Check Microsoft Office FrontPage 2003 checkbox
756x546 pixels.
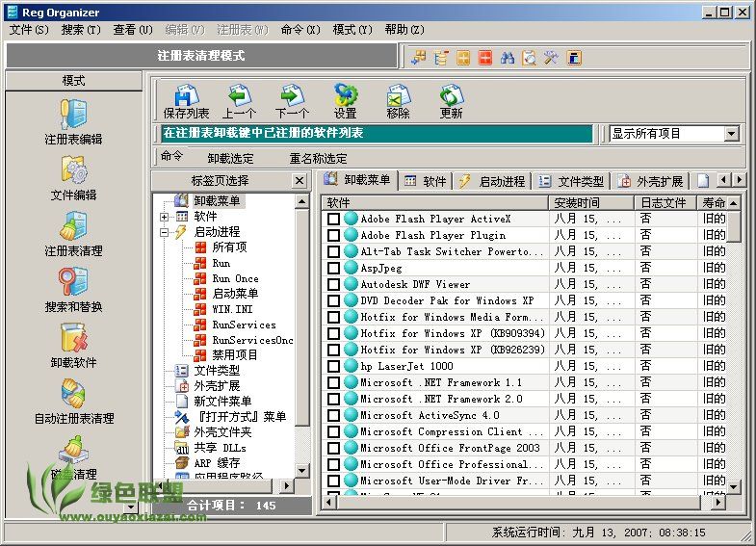(x=333, y=448)
